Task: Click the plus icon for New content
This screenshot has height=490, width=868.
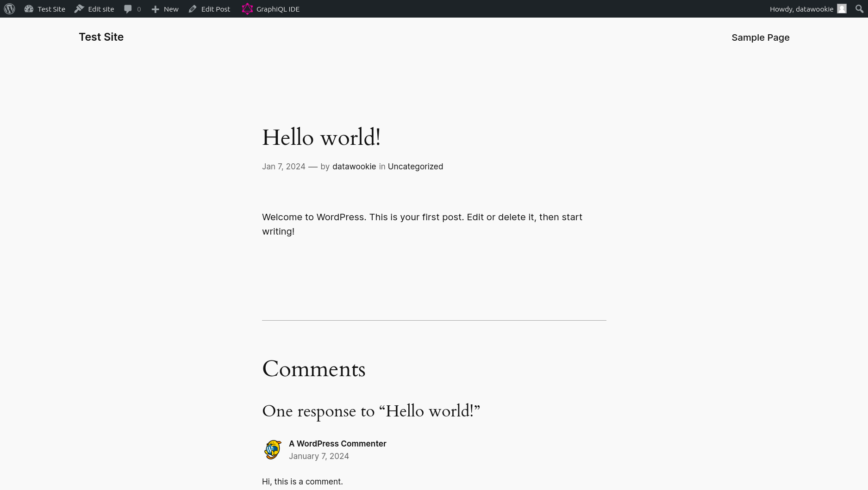Action: [155, 9]
